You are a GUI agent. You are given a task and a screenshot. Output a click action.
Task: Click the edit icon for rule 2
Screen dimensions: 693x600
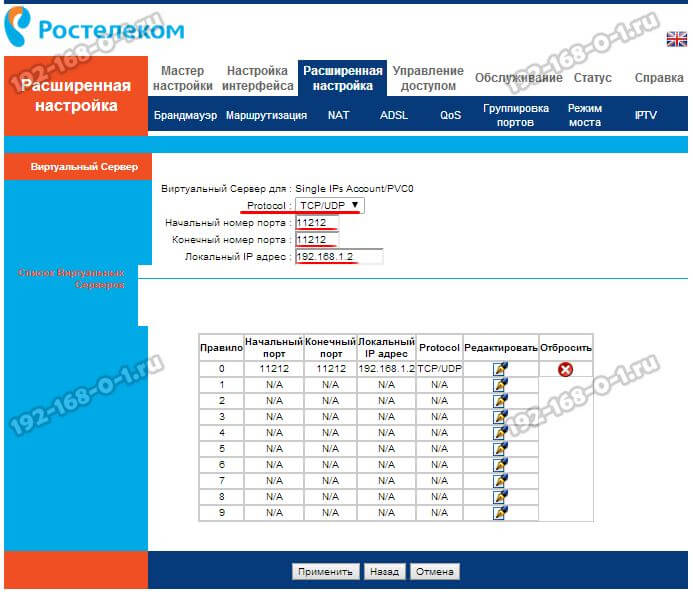[500, 401]
